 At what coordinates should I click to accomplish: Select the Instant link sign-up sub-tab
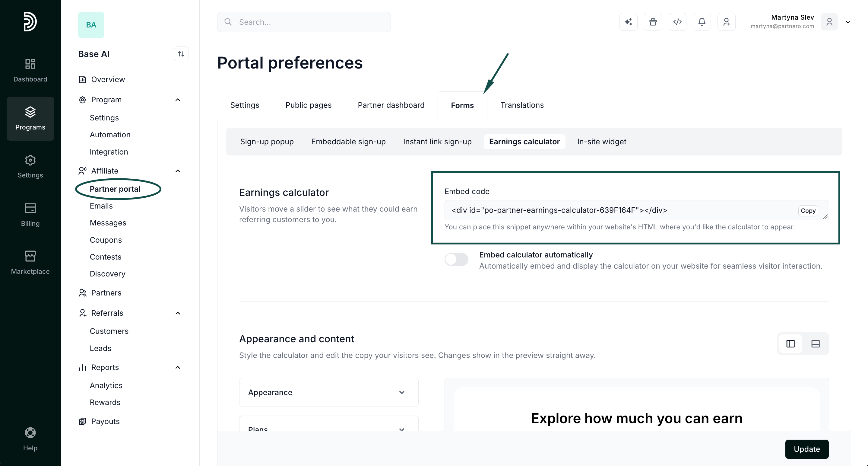pos(437,142)
